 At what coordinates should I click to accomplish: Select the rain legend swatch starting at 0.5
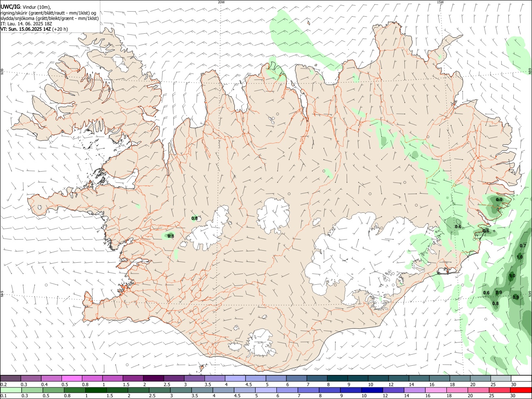point(53,390)
